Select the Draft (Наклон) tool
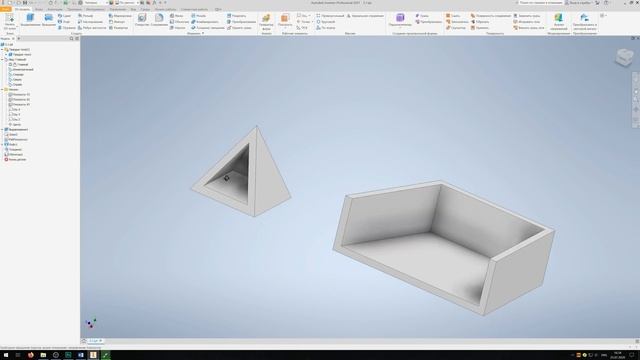 pos(178,28)
